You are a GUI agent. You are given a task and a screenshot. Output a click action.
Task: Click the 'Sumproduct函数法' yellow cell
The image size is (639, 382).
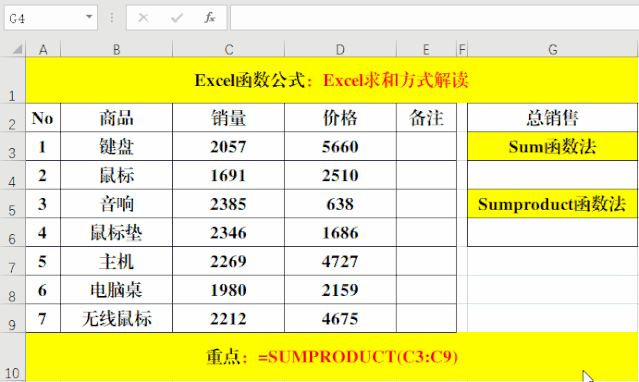(553, 204)
